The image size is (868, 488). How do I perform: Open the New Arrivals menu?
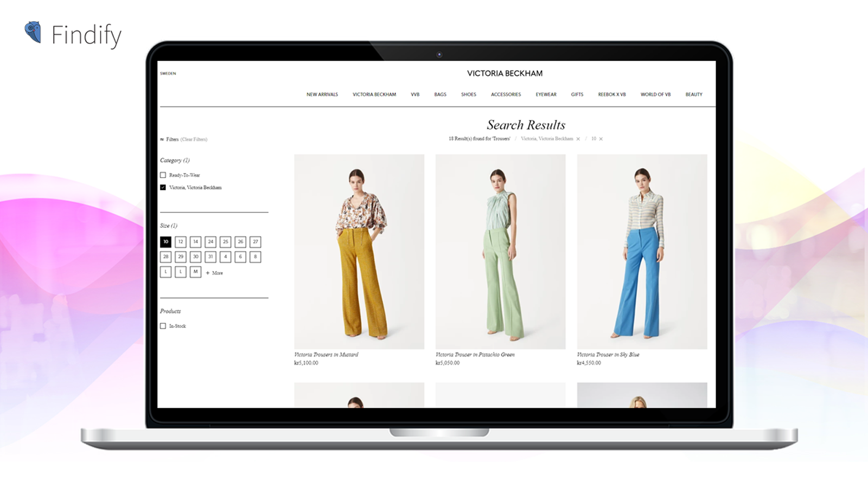(x=322, y=94)
